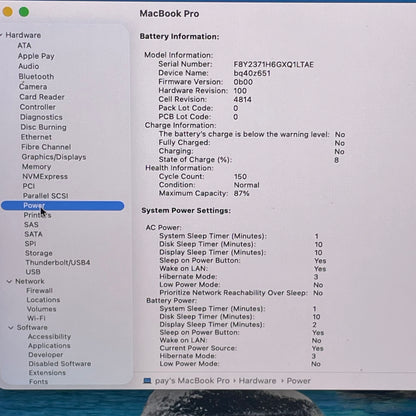Select the highlighted Power entry
This screenshot has width=416, height=416.
pos(63,206)
